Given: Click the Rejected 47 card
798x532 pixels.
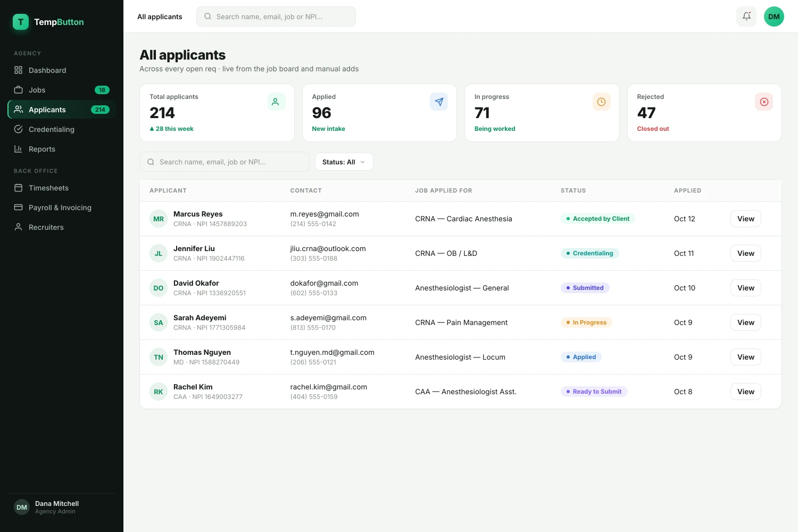Looking at the screenshot, I should coord(704,113).
